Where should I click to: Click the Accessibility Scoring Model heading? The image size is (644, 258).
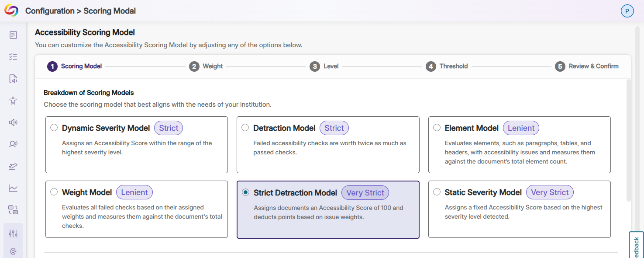pyautogui.click(x=85, y=32)
